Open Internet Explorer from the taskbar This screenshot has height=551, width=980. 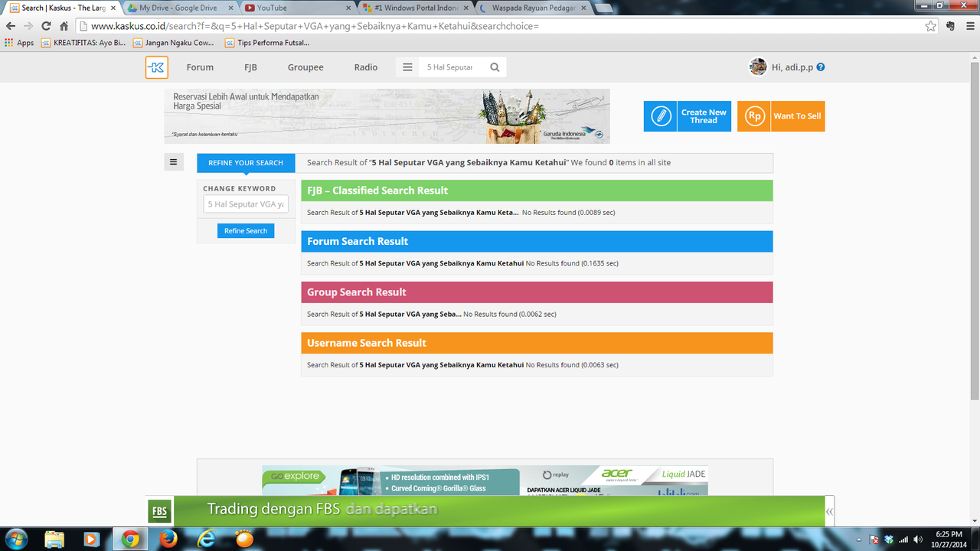[207, 539]
